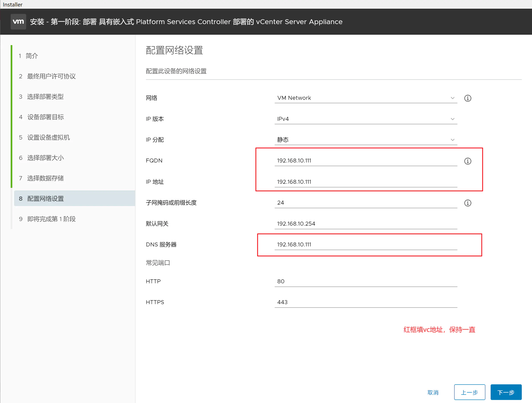532x403 pixels.
Task: Focus the IP 地址 input field
Action: click(366, 182)
